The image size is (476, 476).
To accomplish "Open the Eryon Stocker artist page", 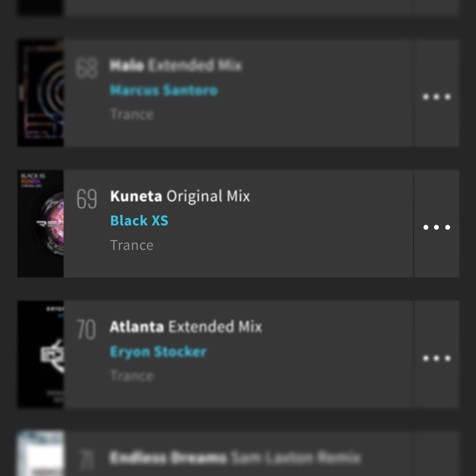I will point(158,351).
